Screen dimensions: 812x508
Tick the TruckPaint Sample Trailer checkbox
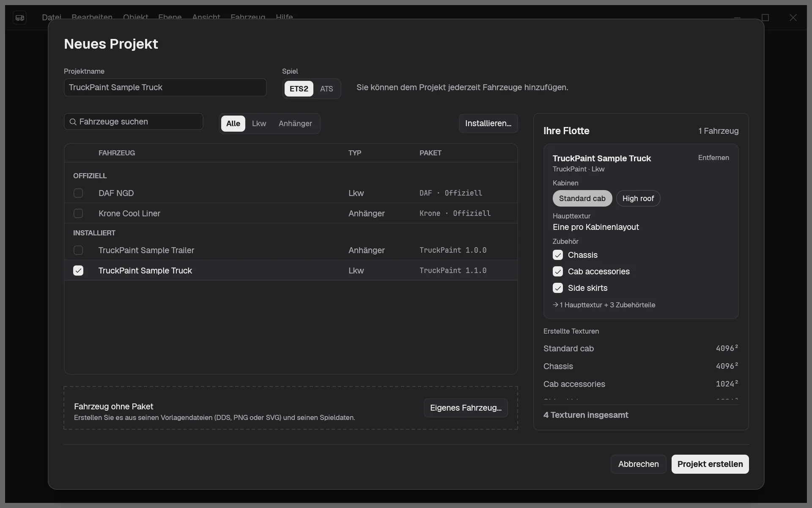tap(78, 250)
